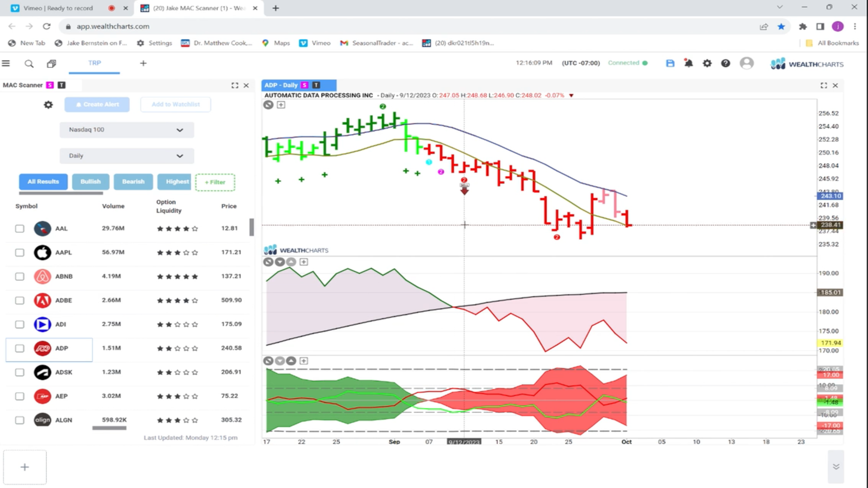The height and width of the screenshot is (488, 868).
Task: Hide indicators on the price pane
Action: coord(269,105)
